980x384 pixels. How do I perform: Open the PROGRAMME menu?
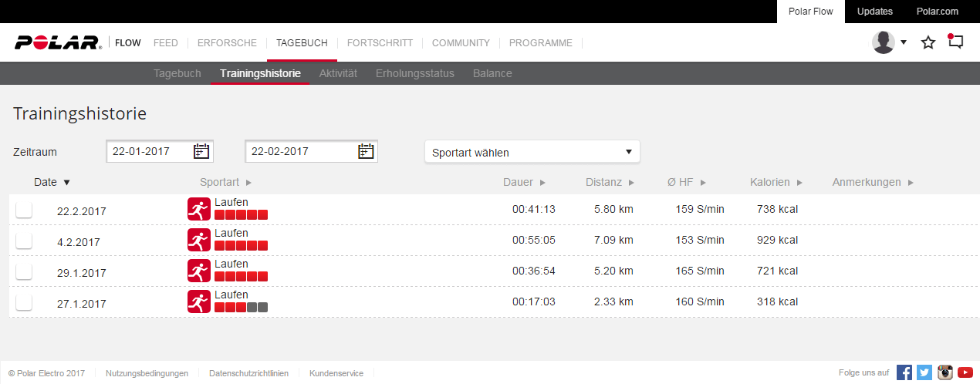(541, 43)
